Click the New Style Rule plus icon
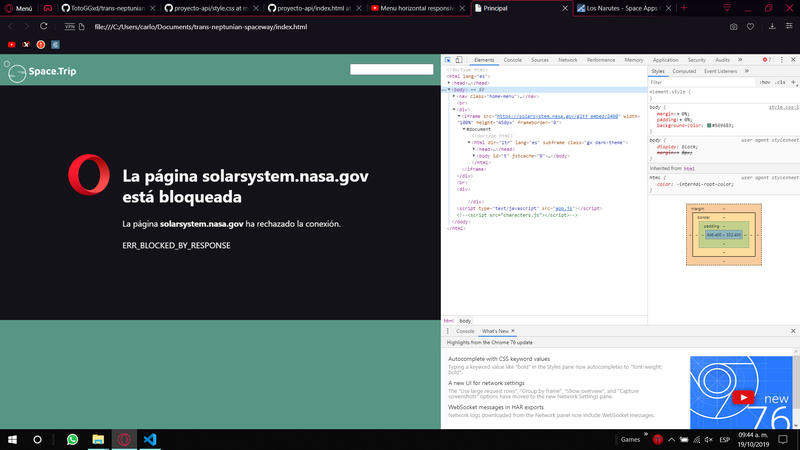 tap(795, 81)
